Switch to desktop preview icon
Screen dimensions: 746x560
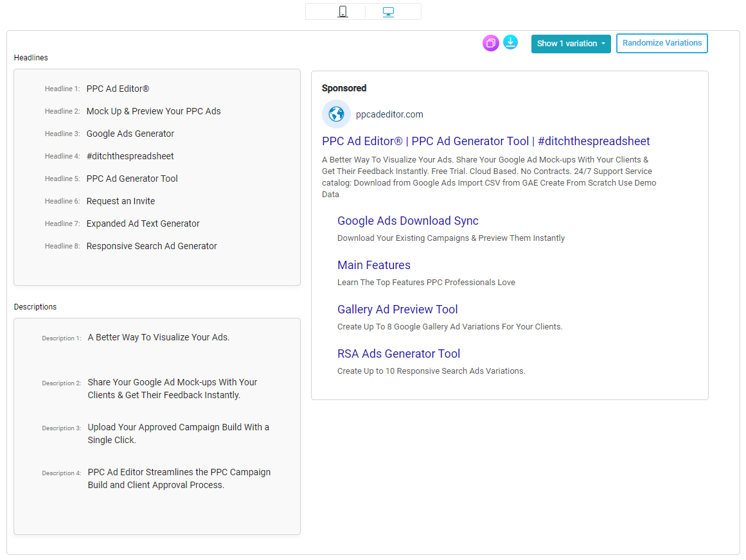pos(388,12)
